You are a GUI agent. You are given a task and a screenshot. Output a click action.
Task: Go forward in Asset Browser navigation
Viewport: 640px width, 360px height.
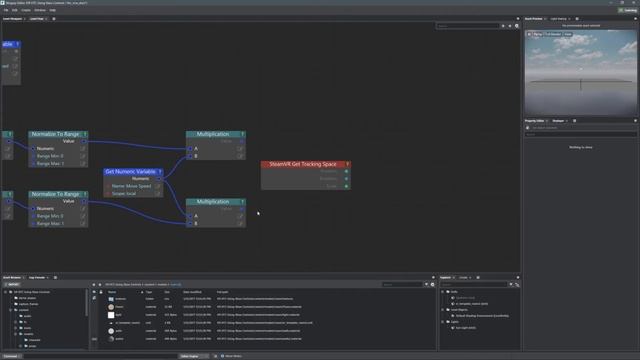(x=100, y=284)
